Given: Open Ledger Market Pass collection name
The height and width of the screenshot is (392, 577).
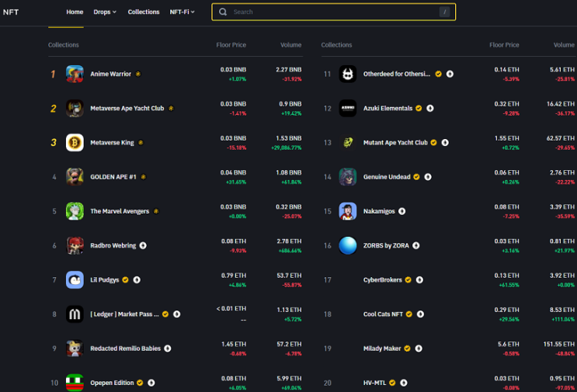Looking at the screenshot, I should 125,314.
